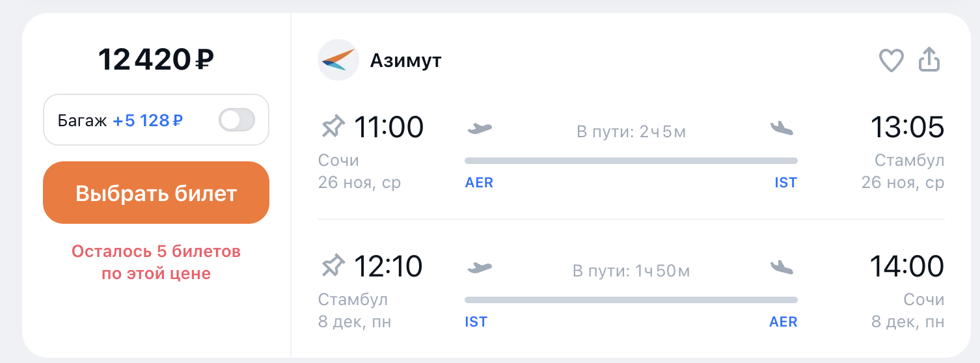Image resolution: width=980 pixels, height=363 pixels.
Task: Click the return flight duration bar
Action: pos(631,300)
